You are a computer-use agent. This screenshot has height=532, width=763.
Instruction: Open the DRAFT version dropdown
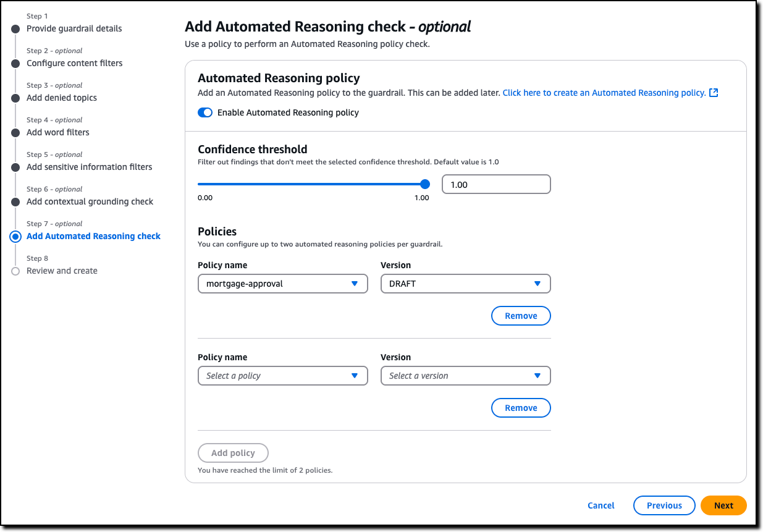click(x=466, y=284)
